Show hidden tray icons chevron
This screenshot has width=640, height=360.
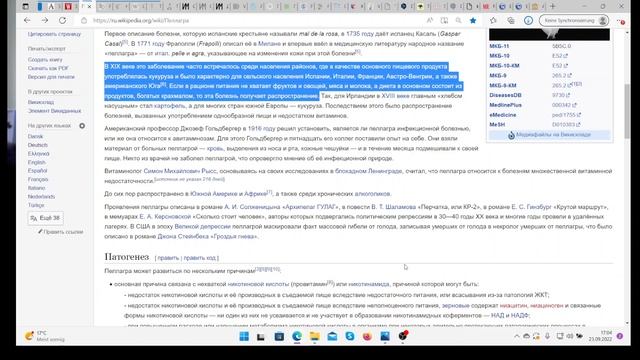pos(517,336)
